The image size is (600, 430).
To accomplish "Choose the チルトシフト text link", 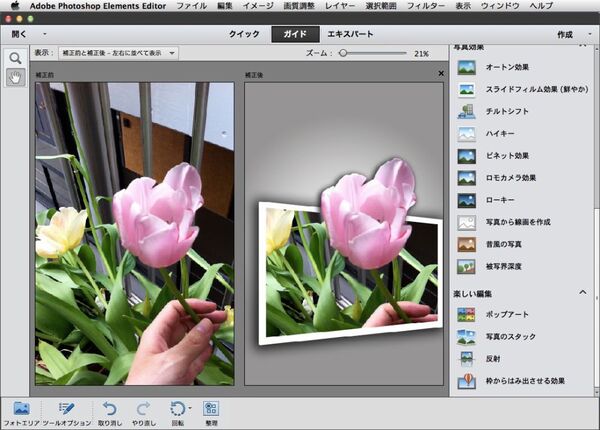I will [507, 111].
